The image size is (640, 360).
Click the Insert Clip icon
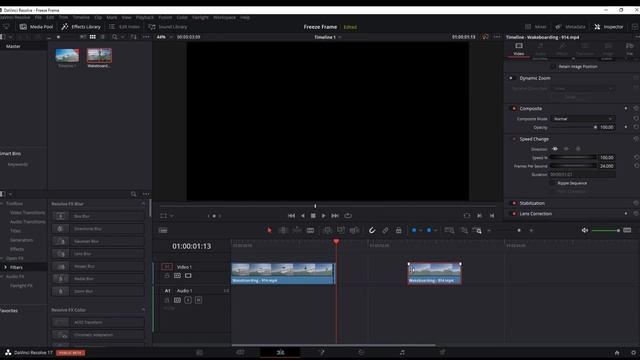[x=327, y=230]
